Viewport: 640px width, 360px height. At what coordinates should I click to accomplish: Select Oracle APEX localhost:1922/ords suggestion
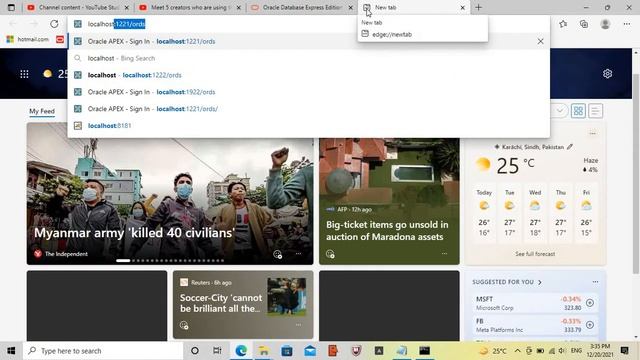309,92
